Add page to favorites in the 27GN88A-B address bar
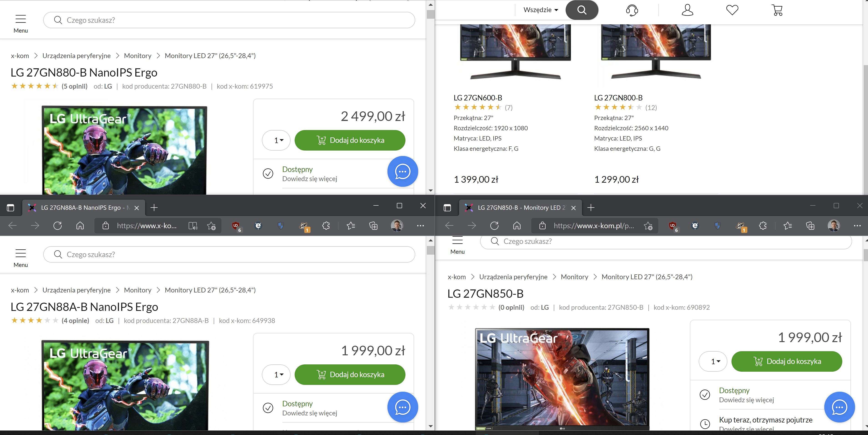 211,226
